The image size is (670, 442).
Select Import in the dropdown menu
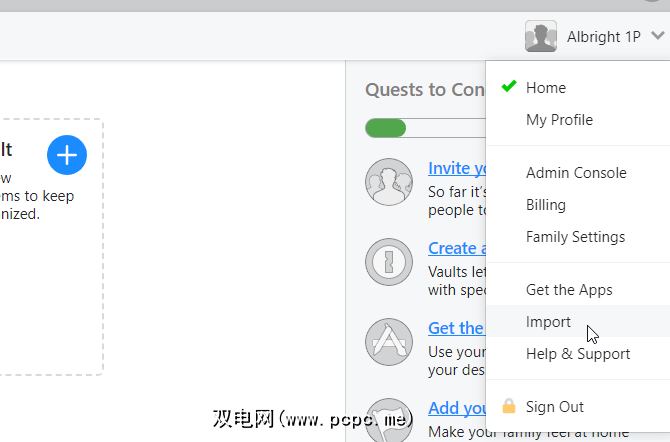tap(548, 322)
